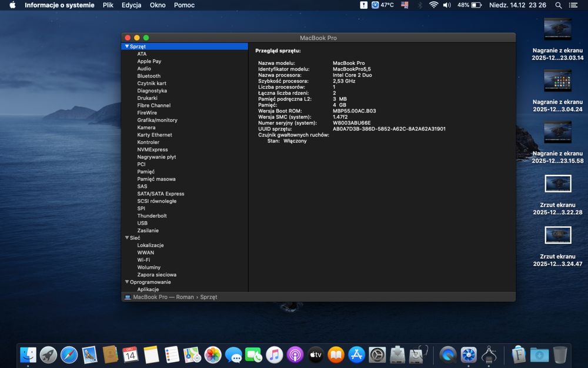Select desktop file Nagranie z ekranu 3.04.24

click(557, 91)
